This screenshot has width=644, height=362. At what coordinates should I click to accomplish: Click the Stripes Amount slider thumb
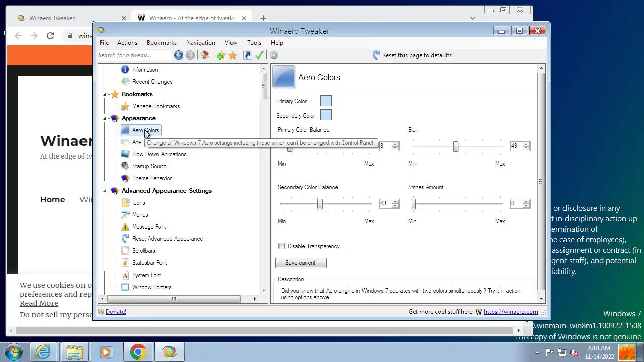pyautogui.click(x=413, y=204)
